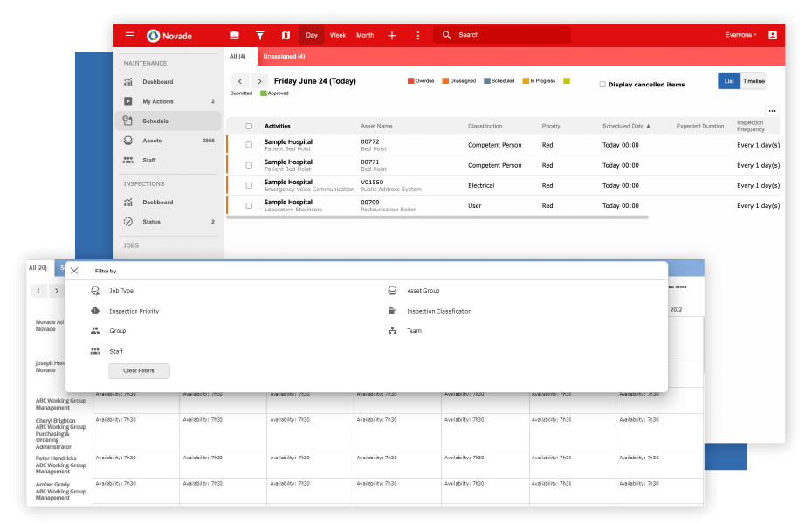Click inside the Search field
This screenshot has height=524, width=812.
tap(498, 35)
